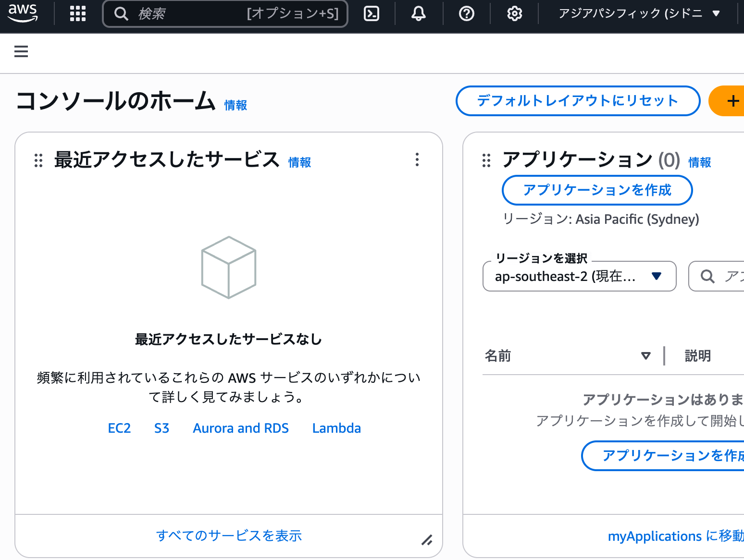
Task: Open 情報 link next to アプリケーション (0)
Action: tap(700, 163)
